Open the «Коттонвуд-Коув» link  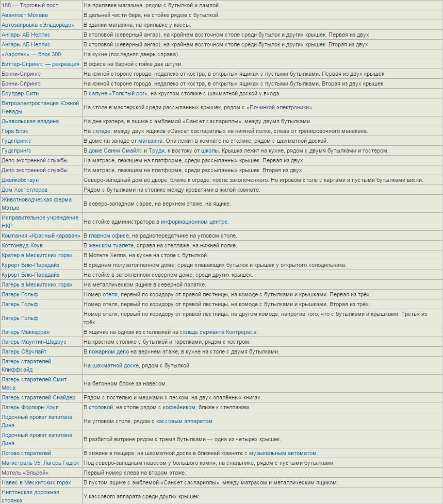coord(22,246)
